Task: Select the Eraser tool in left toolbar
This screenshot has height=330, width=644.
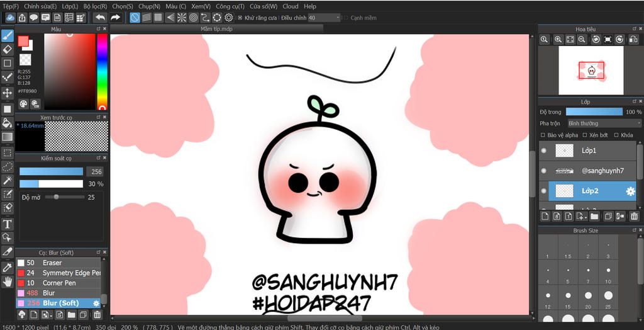Action: pos(8,49)
